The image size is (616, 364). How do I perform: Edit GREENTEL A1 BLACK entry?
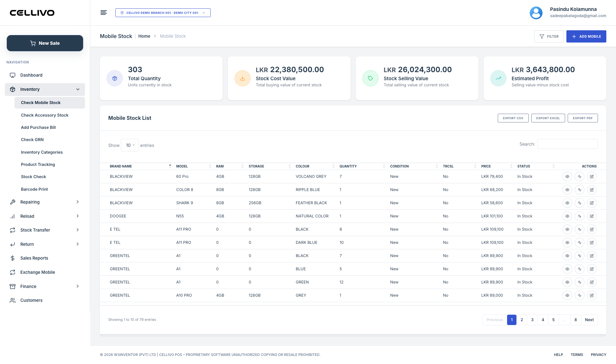point(592,256)
